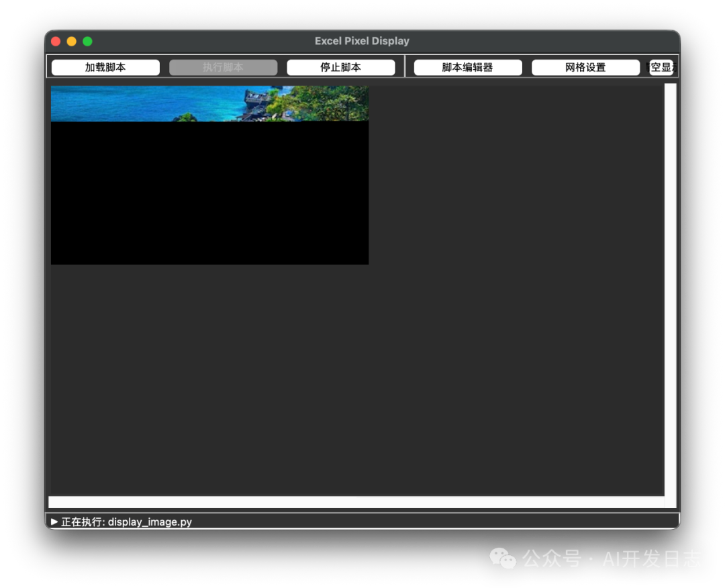
Task: Stop the running script using 停止脚本
Action: [341, 66]
